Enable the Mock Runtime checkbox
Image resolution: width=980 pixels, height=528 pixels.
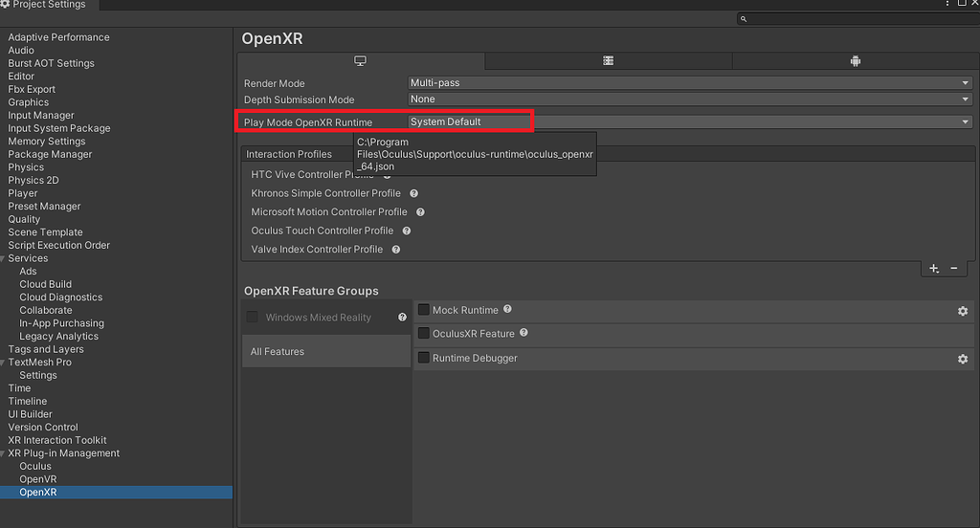click(x=424, y=310)
